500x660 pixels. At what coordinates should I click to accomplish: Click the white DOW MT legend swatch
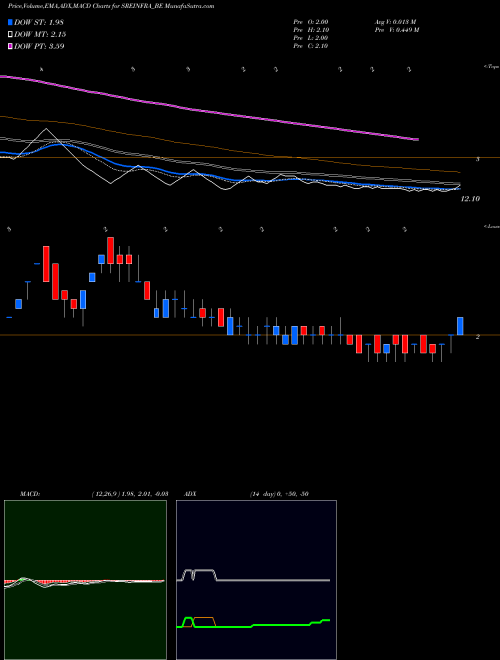point(10,35)
